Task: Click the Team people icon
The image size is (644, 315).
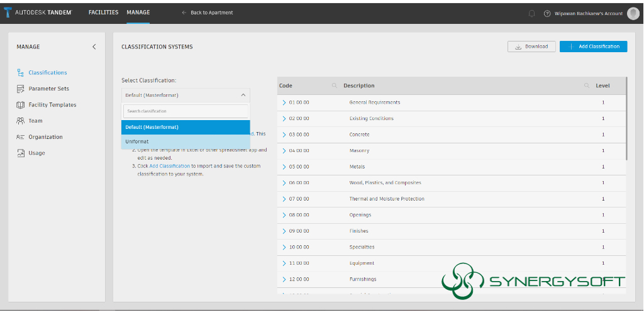Action: click(x=21, y=121)
